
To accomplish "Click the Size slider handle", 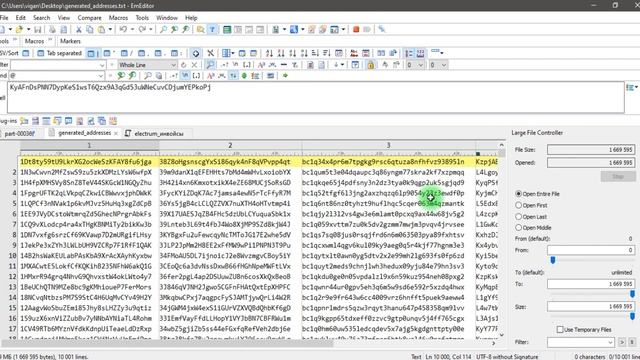I will 632,316.
